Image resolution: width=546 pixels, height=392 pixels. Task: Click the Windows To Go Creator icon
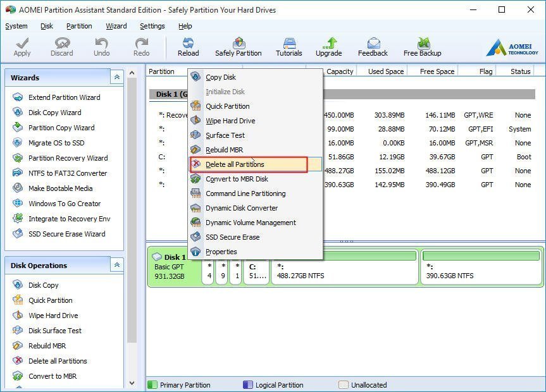point(18,204)
